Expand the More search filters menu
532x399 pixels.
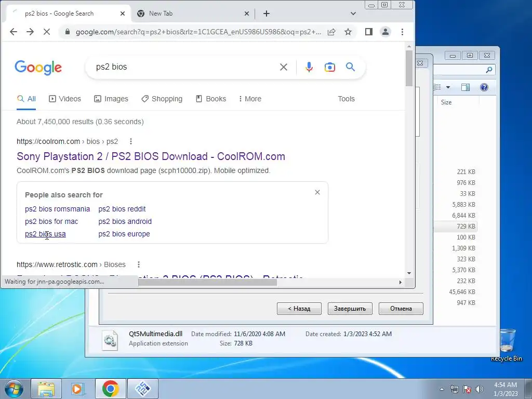tap(250, 99)
